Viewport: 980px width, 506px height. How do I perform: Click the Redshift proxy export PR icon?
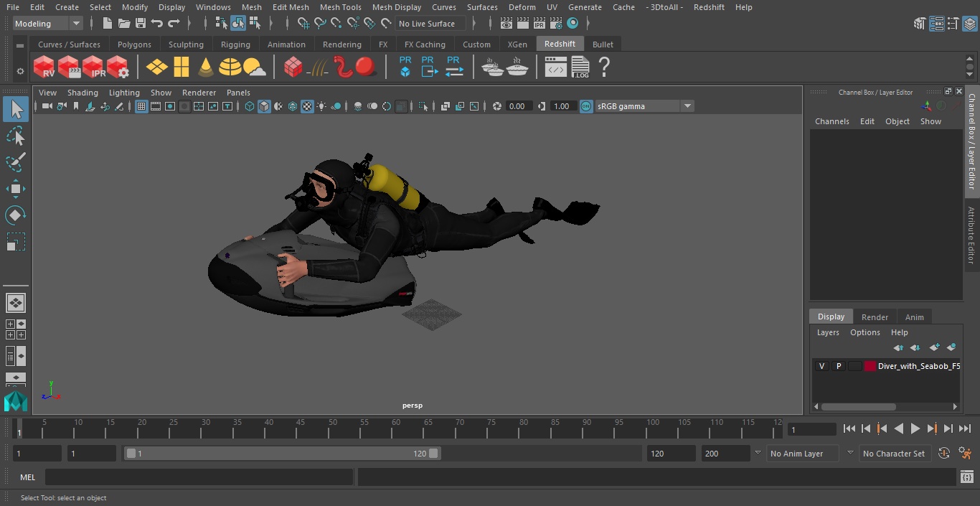click(x=429, y=67)
